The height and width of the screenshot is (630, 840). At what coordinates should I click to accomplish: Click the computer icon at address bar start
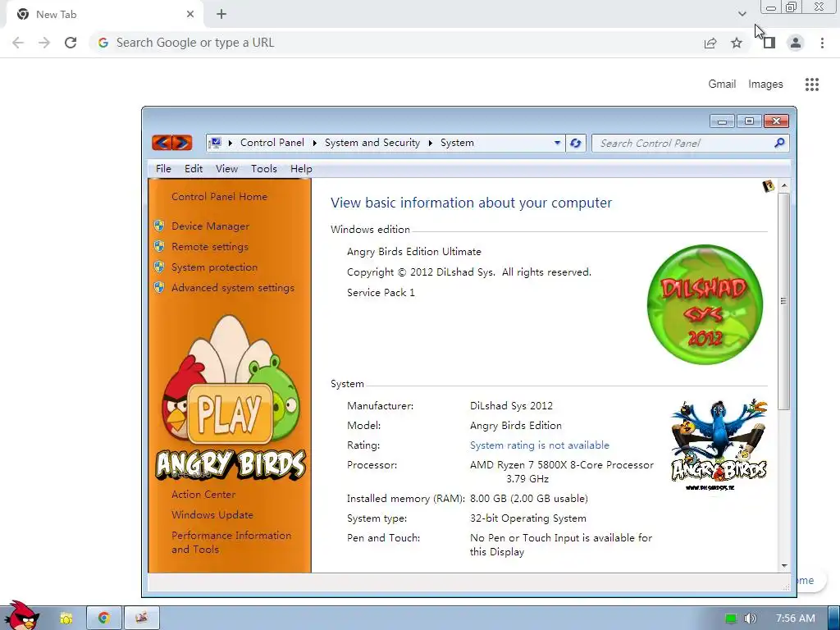pos(215,143)
